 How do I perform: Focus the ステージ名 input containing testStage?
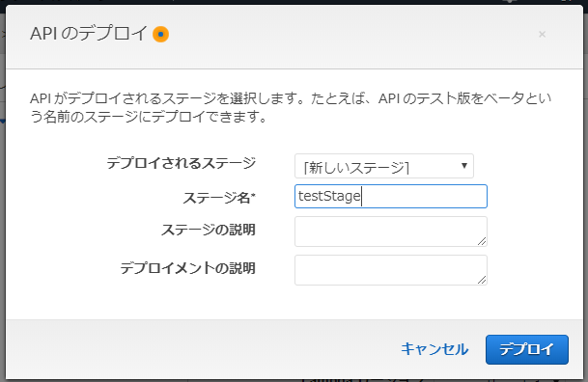(391, 196)
